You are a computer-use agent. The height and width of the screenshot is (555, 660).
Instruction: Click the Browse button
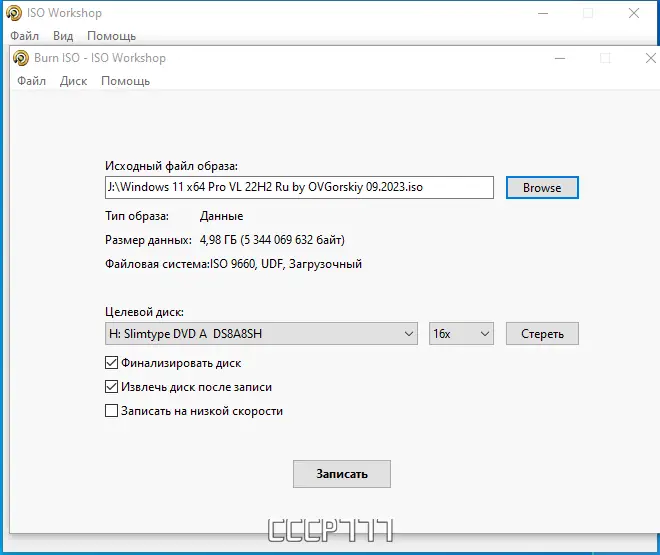click(542, 188)
